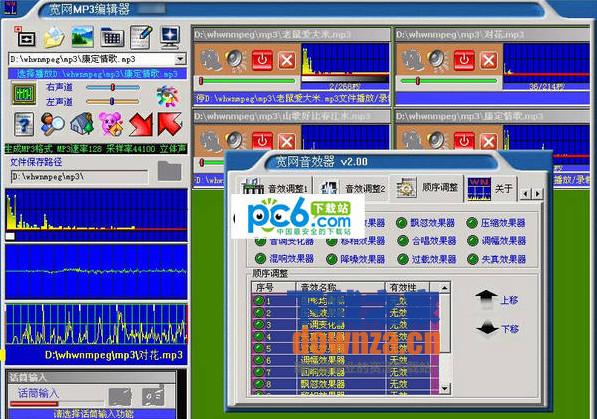This screenshot has width=597, height=419.
Task: Expand the file path dropdown for 康定情歌.mp3
Action: [x=180, y=59]
